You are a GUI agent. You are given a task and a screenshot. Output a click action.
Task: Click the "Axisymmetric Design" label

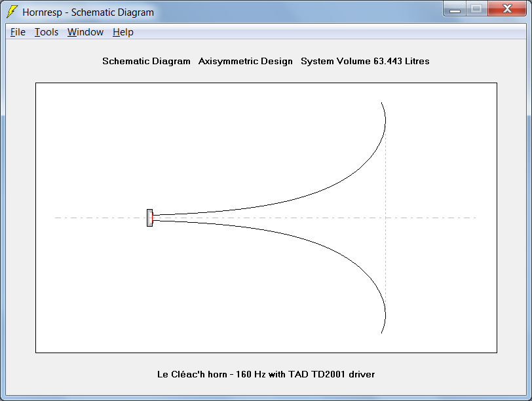[245, 61]
